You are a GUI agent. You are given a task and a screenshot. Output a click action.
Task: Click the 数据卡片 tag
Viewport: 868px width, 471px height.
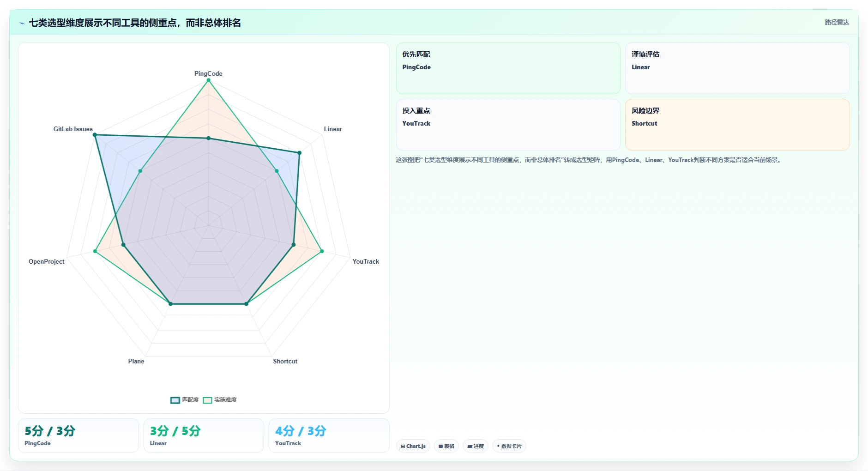pyautogui.click(x=509, y=446)
